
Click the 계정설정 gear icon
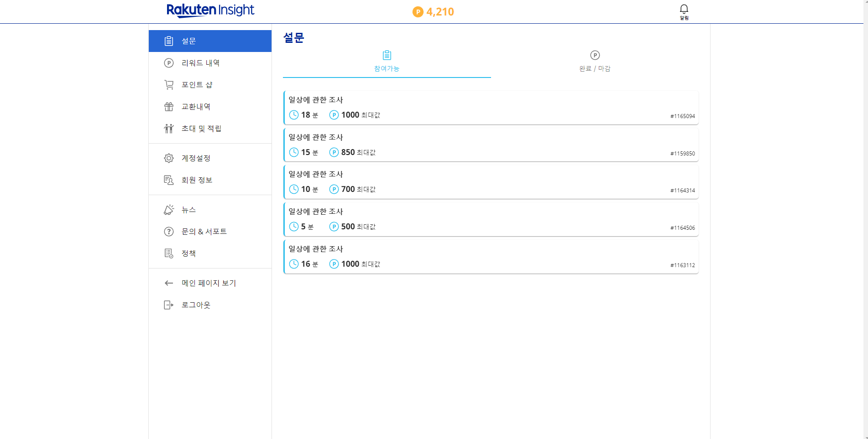(169, 158)
